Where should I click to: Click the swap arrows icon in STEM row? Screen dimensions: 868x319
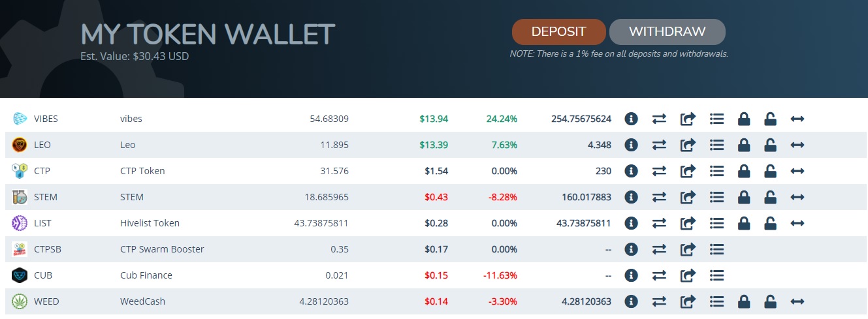click(659, 197)
